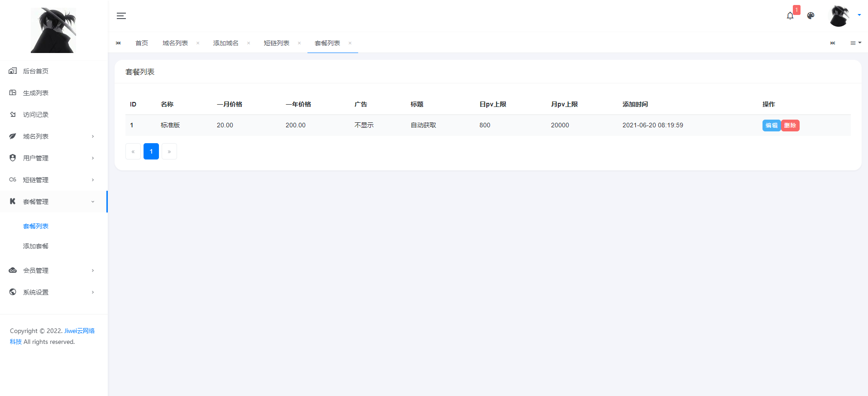Toggle the sidebar with the hamburger icon
Screen dimensions: 868x396
coord(121,16)
